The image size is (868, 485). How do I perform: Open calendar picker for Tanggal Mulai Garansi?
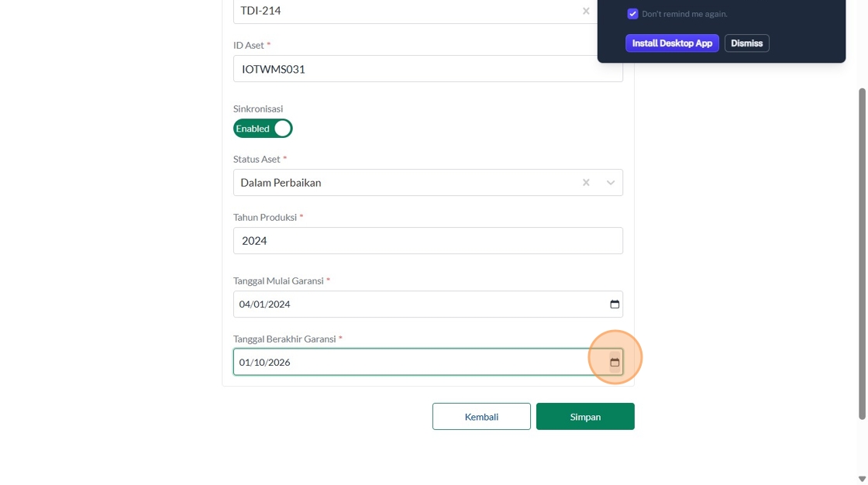tap(615, 304)
